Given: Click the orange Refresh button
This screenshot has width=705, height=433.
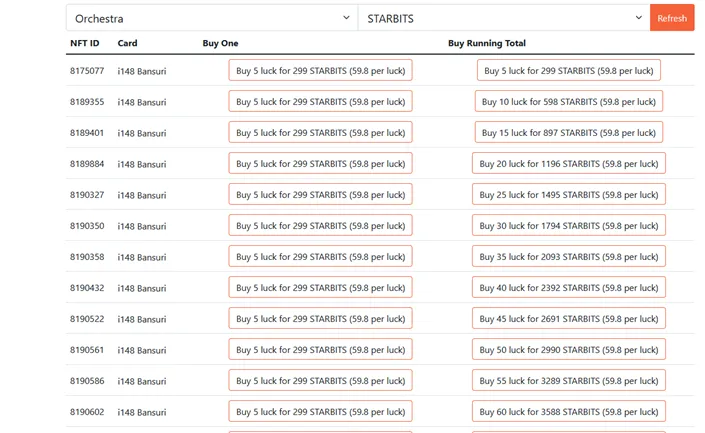Looking at the screenshot, I should click(672, 18).
